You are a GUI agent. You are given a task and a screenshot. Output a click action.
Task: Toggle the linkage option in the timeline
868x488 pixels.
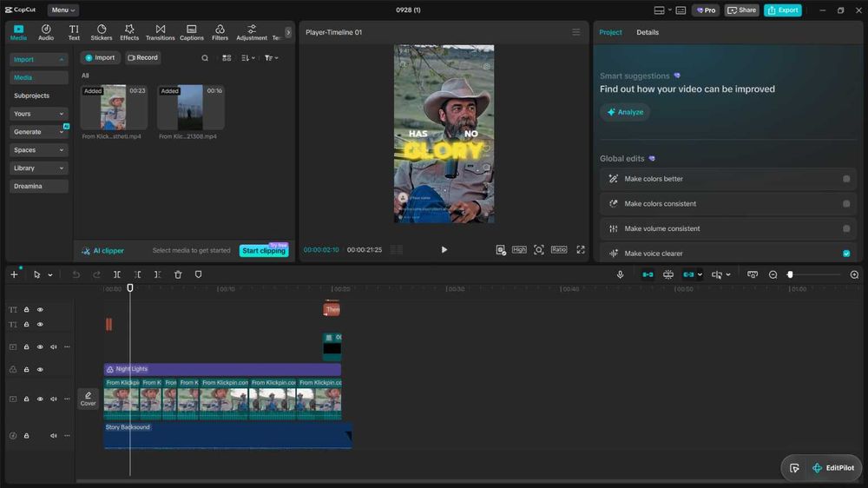[688, 274]
